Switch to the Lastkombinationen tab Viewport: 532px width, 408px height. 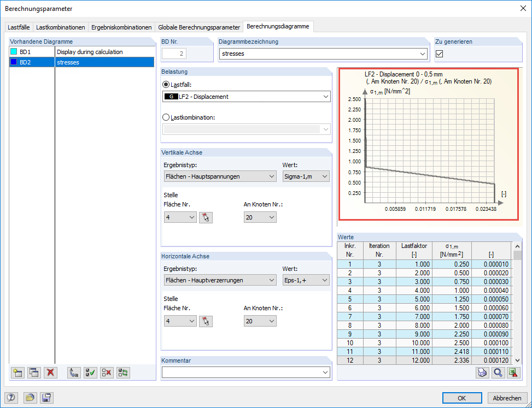60,27
